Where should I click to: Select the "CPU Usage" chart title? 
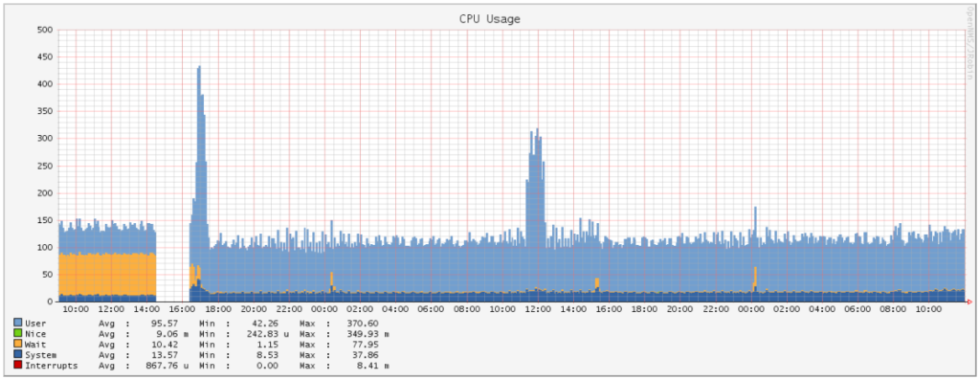coord(489,19)
